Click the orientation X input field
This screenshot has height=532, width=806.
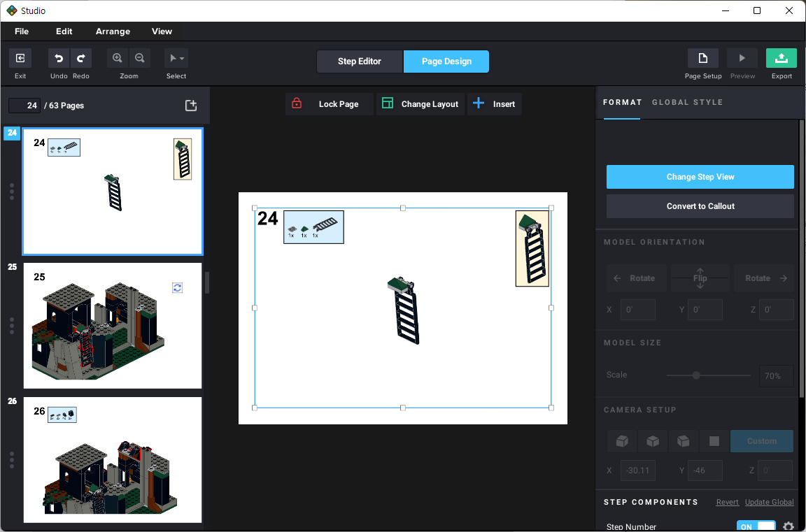point(638,310)
